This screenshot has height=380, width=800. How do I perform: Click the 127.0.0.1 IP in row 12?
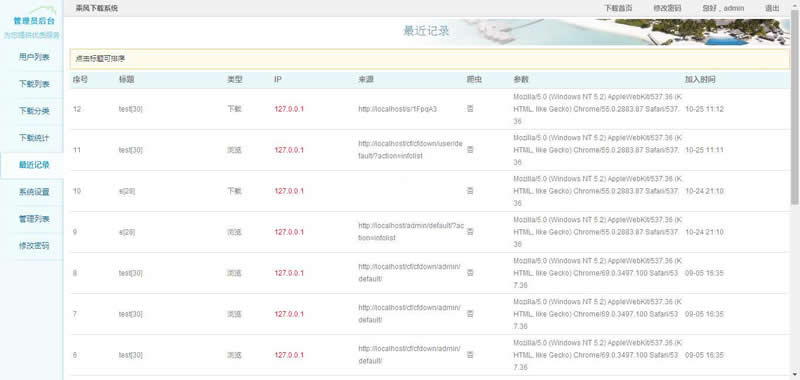[x=289, y=109]
